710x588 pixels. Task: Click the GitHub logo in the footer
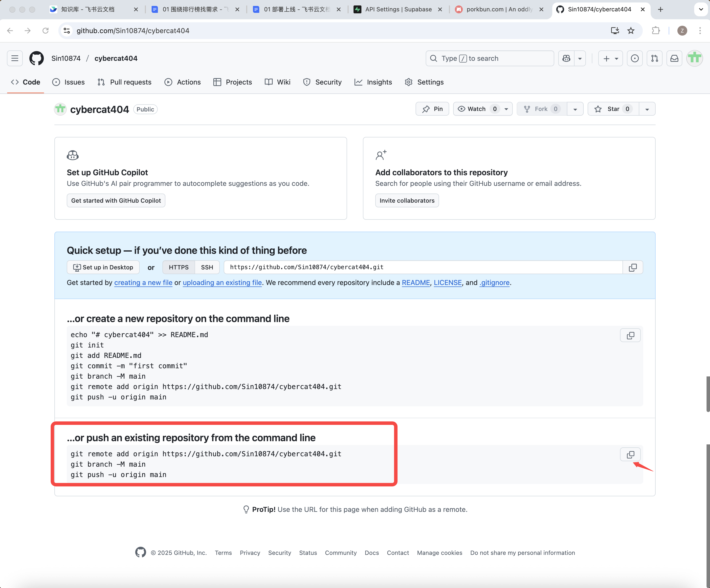pos(141,552)
